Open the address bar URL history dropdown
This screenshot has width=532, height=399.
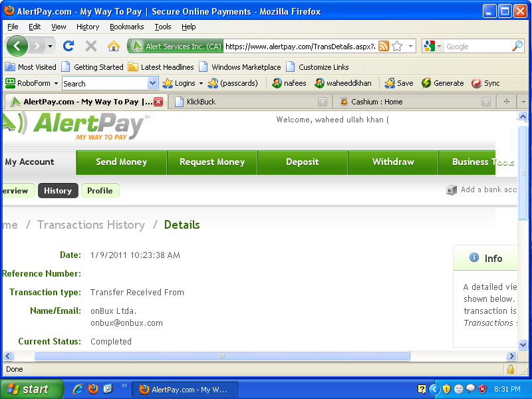pos(410,46)
